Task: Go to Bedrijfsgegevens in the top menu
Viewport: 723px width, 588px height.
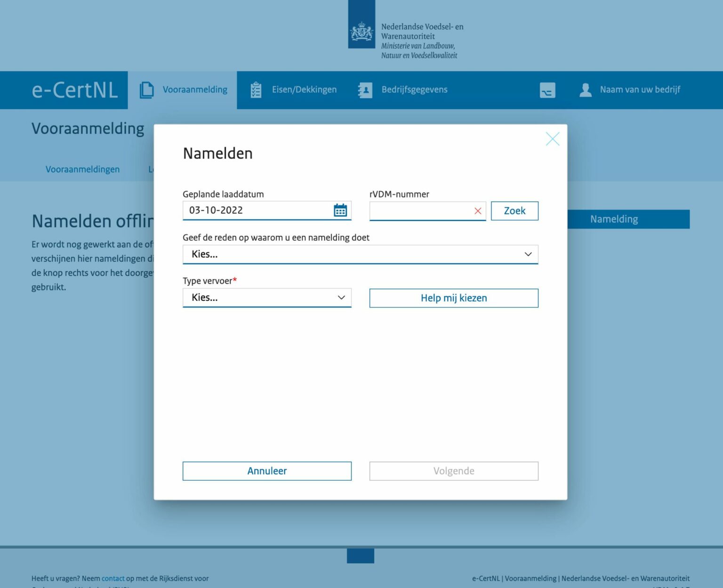Action: [414, 89]
